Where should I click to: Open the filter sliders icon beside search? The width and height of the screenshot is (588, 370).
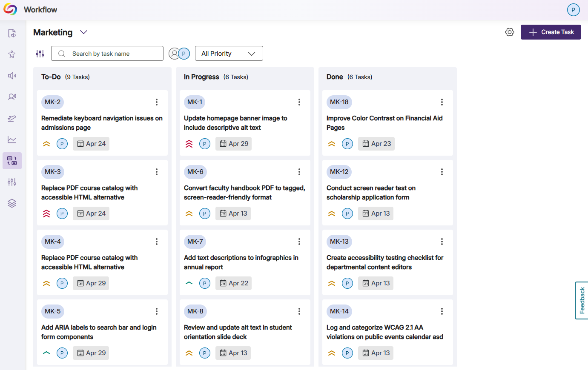pos(40,54)
